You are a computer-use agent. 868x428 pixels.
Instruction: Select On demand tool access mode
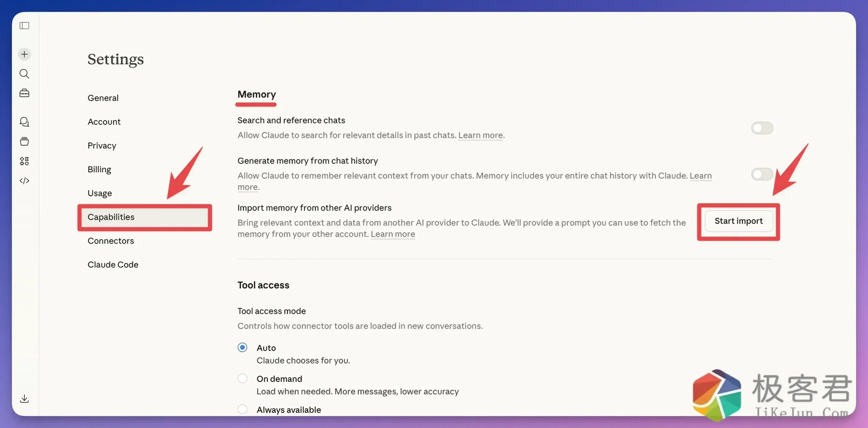(x=242, y=378)
